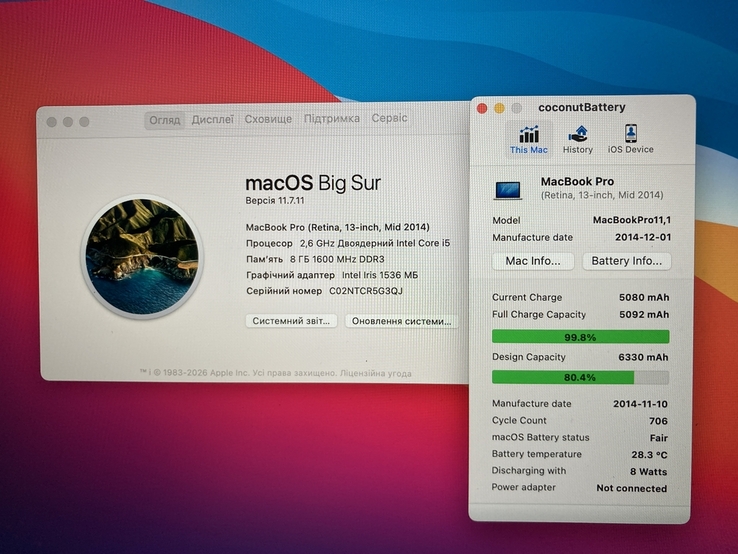Click the Battery Info... button
This screenshot has height=554, width=738.
click(626, 261)
